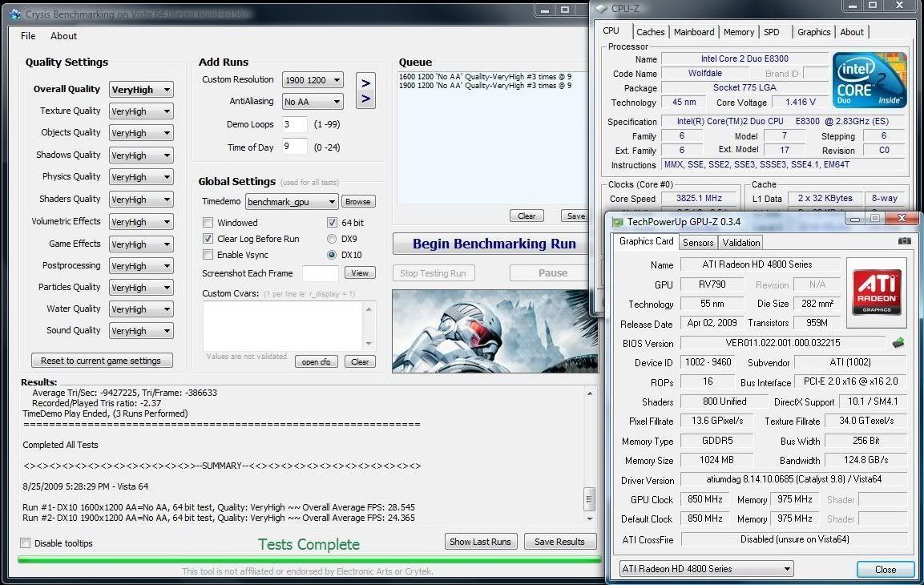The width and height of the screenshot is (924, 585).
Task: Click the Screenshot Each Frame input field
Action: tap(320, 272)
